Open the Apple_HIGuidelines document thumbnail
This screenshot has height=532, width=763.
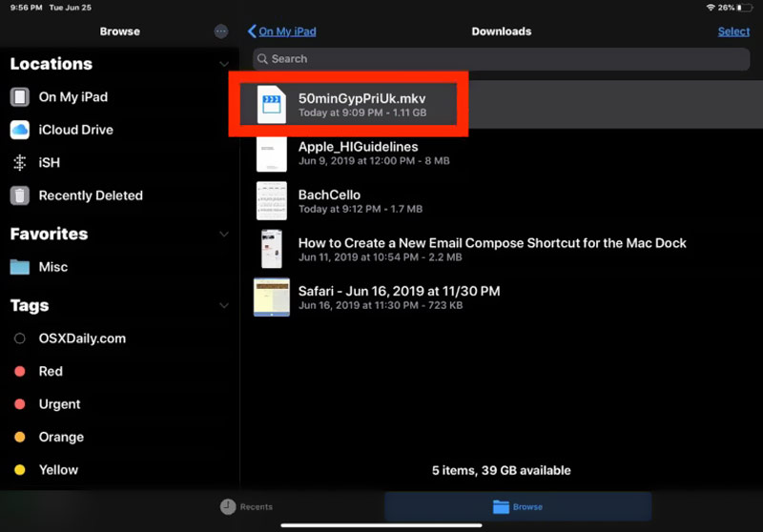[271, 153]
